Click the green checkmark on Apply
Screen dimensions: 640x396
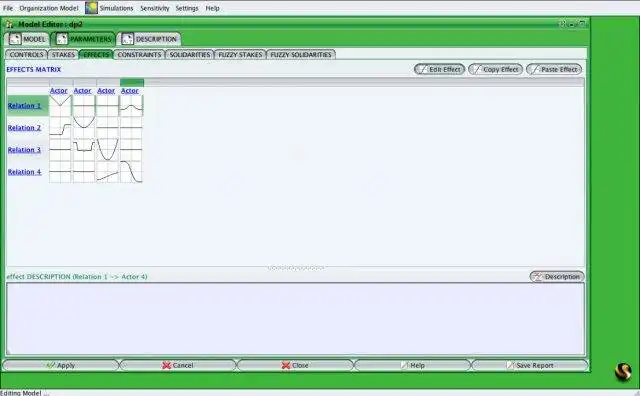(51, 365)
